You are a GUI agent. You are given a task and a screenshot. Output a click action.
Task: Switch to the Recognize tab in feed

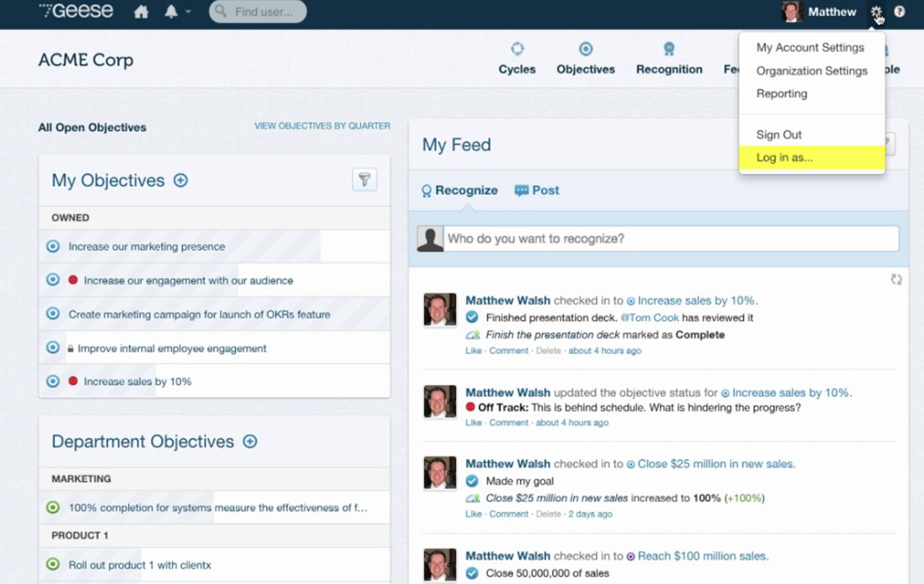pyautogui.click(x=460, y=190)
